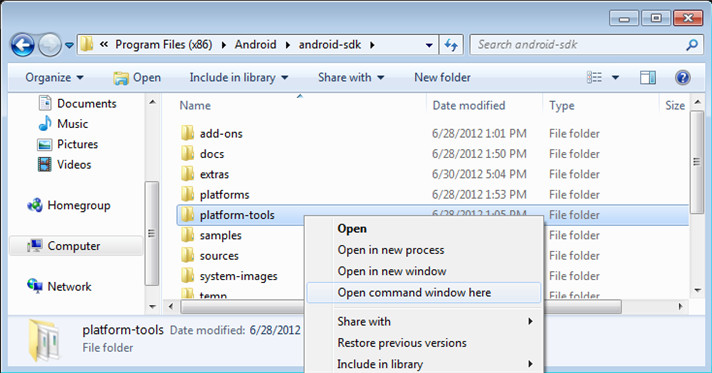Select Homegroup in navigation pane
The height and width of the screenshot is (373, 712).
(69, 205)
